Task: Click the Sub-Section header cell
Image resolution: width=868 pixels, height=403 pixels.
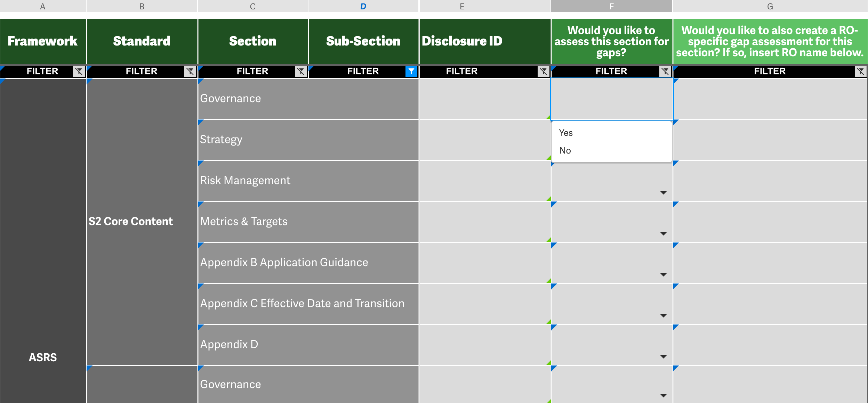Action: 363,41
